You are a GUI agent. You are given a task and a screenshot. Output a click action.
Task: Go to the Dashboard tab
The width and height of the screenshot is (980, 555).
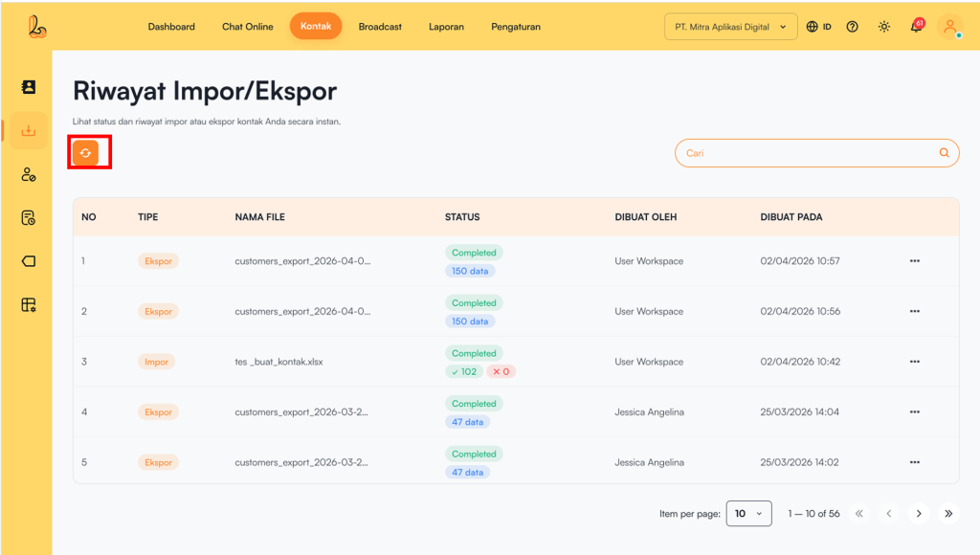pyautogui.click(x=171, y=27)
